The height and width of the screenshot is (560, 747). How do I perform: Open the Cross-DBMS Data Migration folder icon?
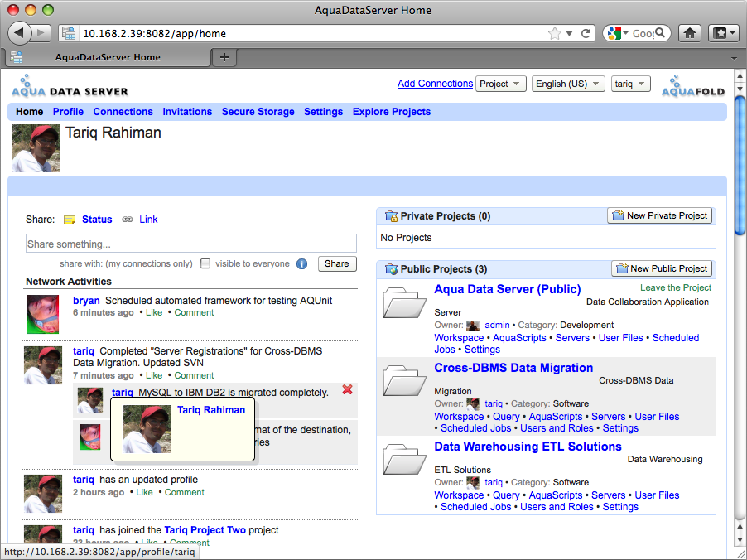pyautogui.click(x=404, y=380)
